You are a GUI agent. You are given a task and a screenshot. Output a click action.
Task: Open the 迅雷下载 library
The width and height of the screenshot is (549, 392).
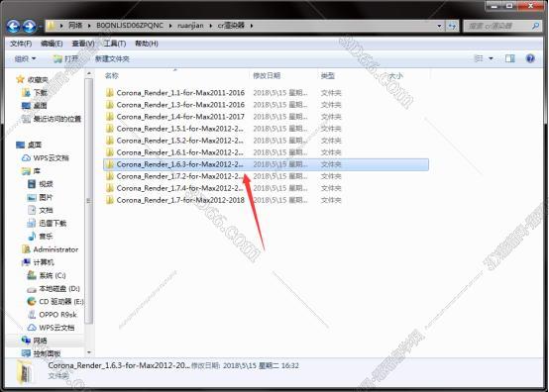[x=53, y=223]
